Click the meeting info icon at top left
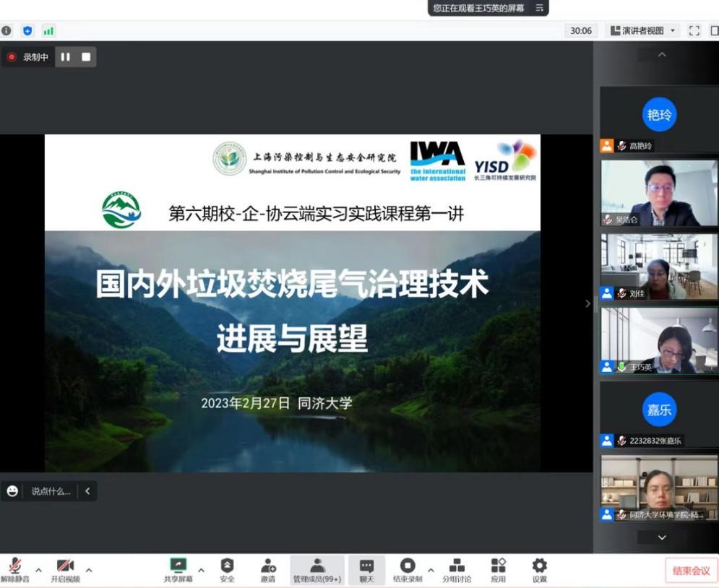 coord(7,31)
